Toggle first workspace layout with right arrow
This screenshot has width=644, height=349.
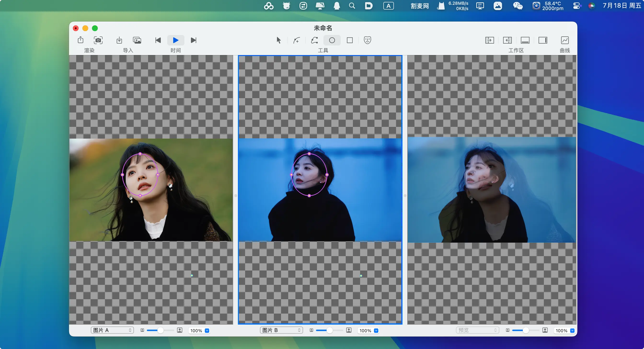coord(489,40)
